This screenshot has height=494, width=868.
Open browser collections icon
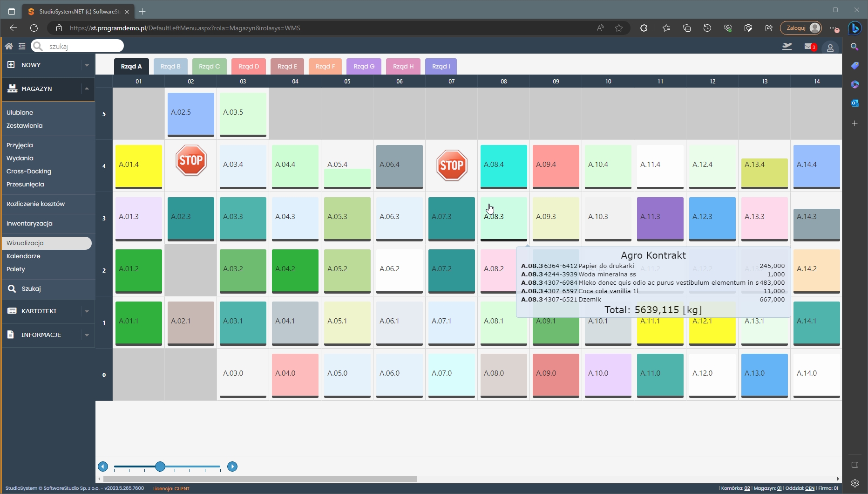point(687,28)
